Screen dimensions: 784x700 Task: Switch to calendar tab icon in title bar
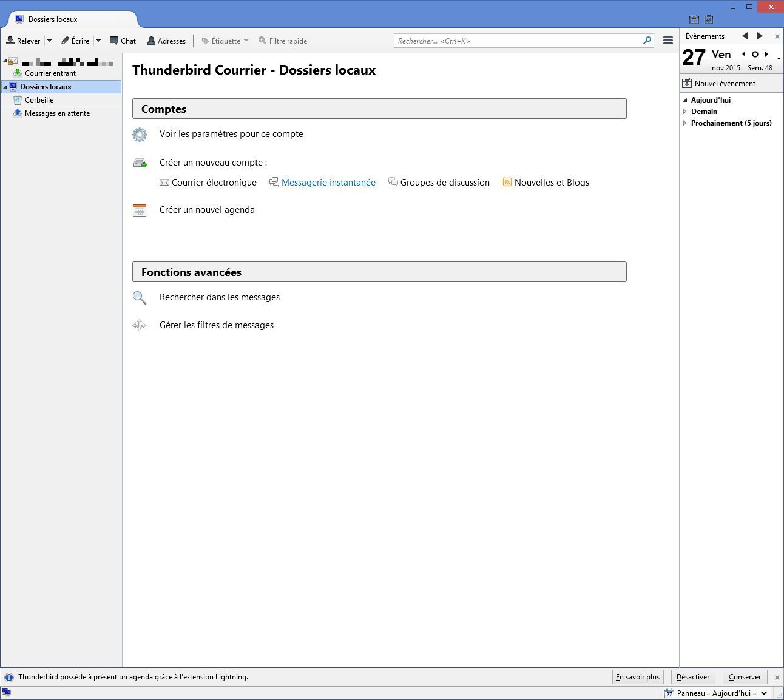click(x=694, y=19)
